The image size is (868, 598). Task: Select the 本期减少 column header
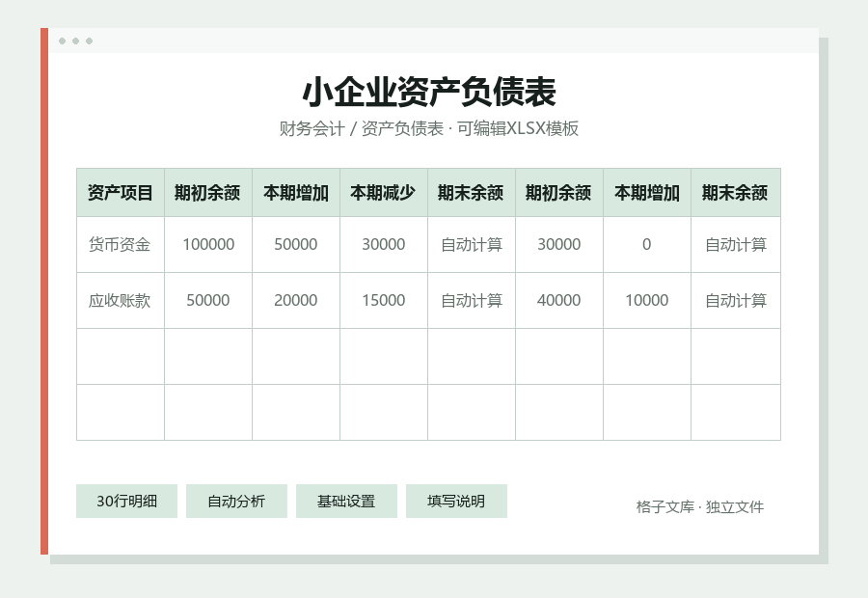(x=384, y=193)
